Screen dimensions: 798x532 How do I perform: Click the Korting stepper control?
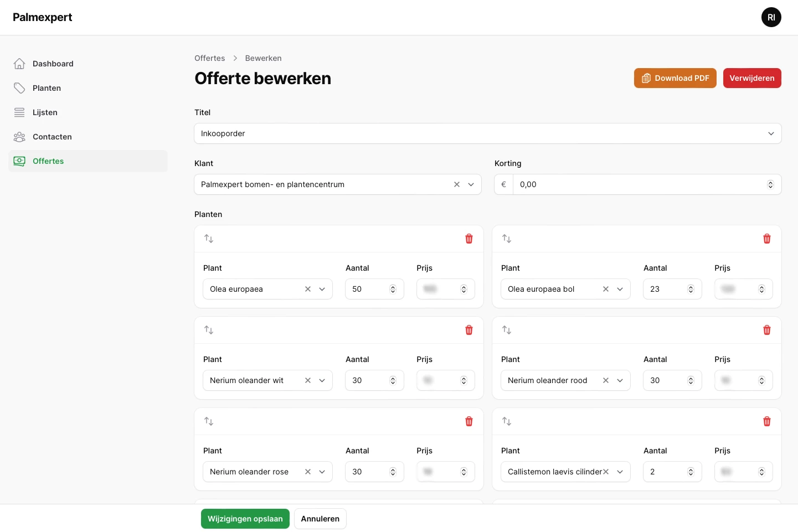coord(770,184)
